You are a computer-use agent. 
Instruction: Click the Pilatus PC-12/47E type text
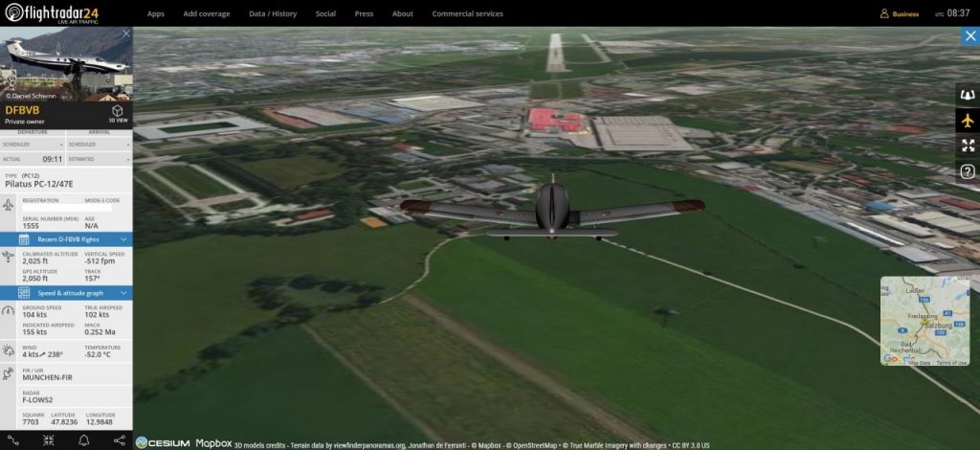(x=38, y=185)
